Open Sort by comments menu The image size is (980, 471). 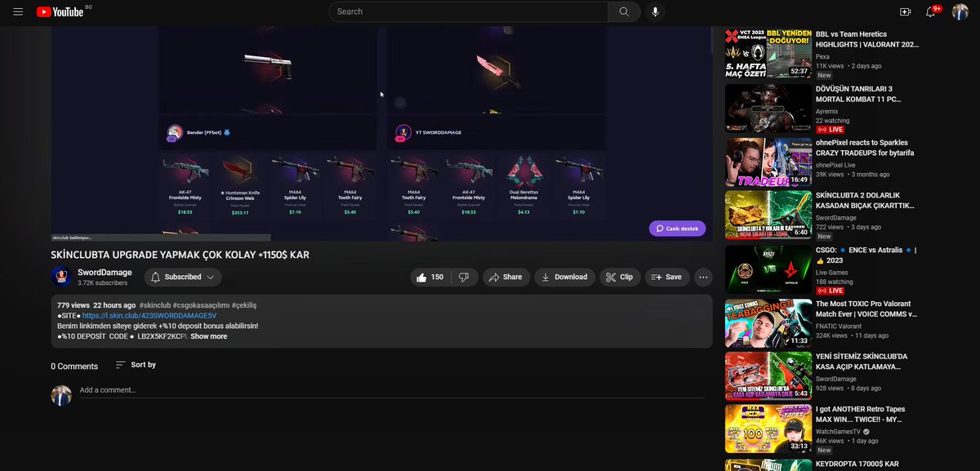[x=136, y=365]
